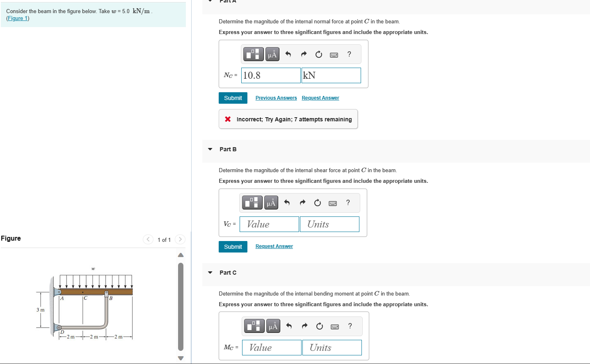Submit the Part B answer

coord(233,247)
